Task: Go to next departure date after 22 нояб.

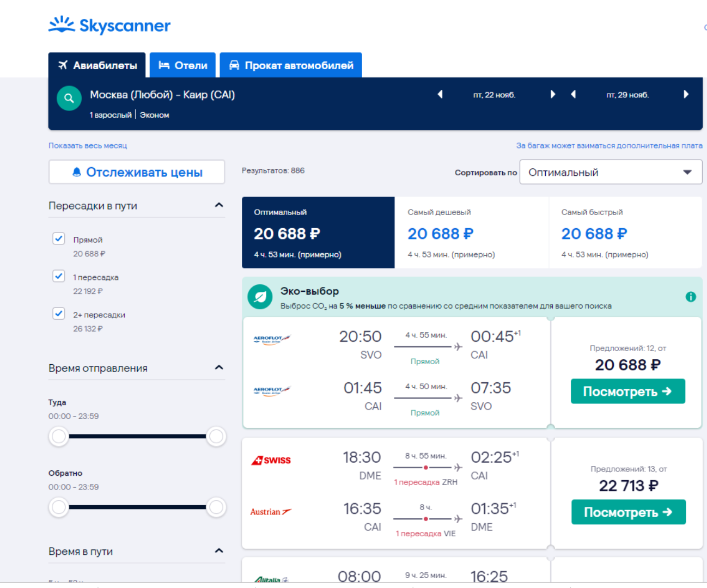Action: point(553,94)
